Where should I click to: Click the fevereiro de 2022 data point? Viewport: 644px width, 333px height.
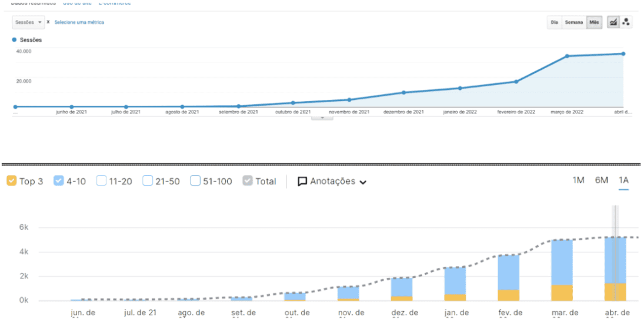(x=516, y=82)
